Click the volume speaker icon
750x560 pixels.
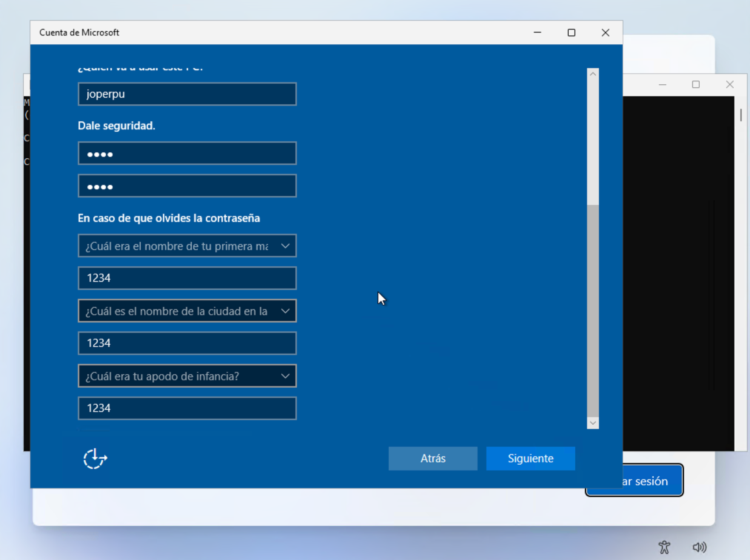click(x=699, y=547)
